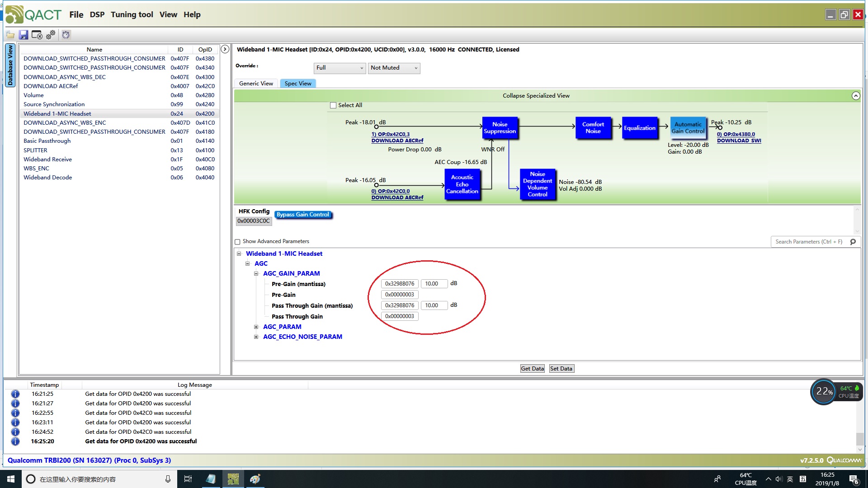Click the Search Parameters field
Image resolution: width=868 pixels, height=488 pixels.
809,242
